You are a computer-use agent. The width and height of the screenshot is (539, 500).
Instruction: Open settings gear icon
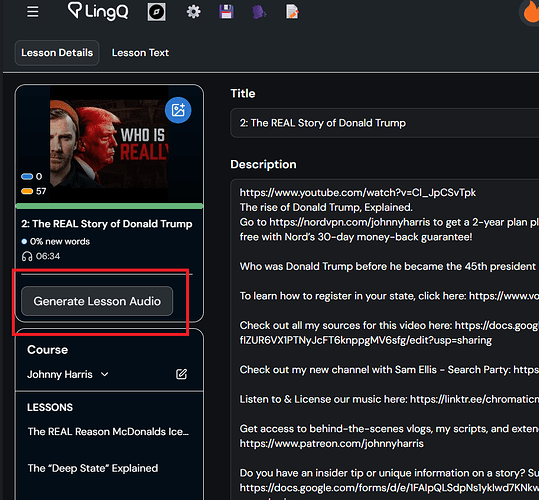194,12
